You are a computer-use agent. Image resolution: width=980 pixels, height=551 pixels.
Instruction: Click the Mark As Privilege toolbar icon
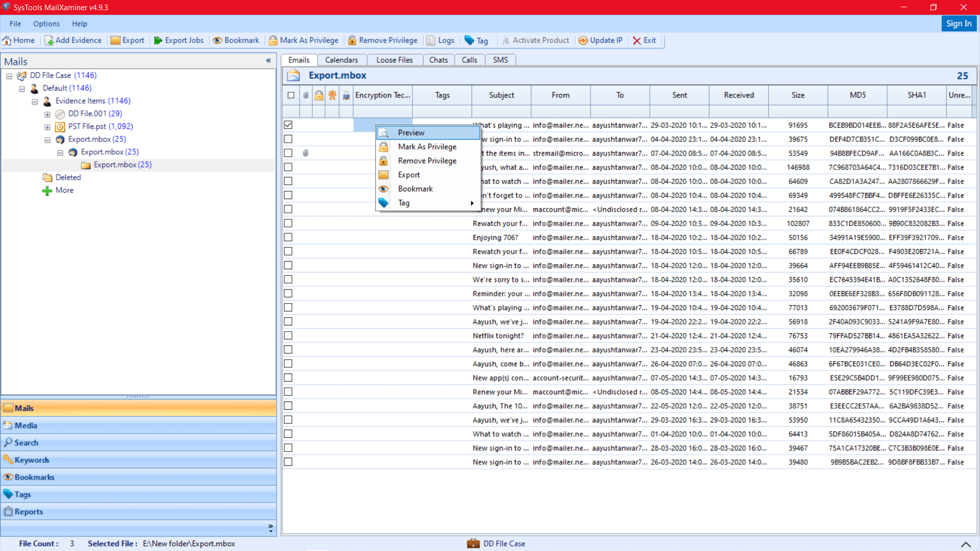[x=303, y=40]
